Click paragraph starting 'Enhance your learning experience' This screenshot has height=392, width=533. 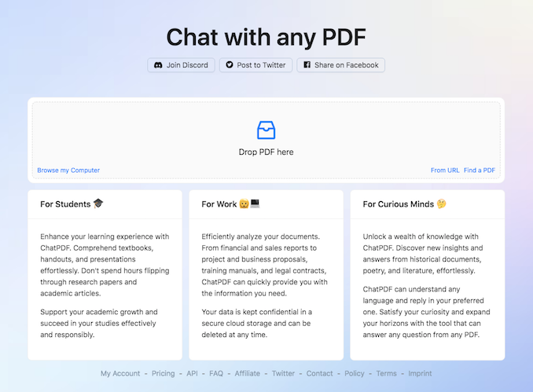(x=105, y=265)
